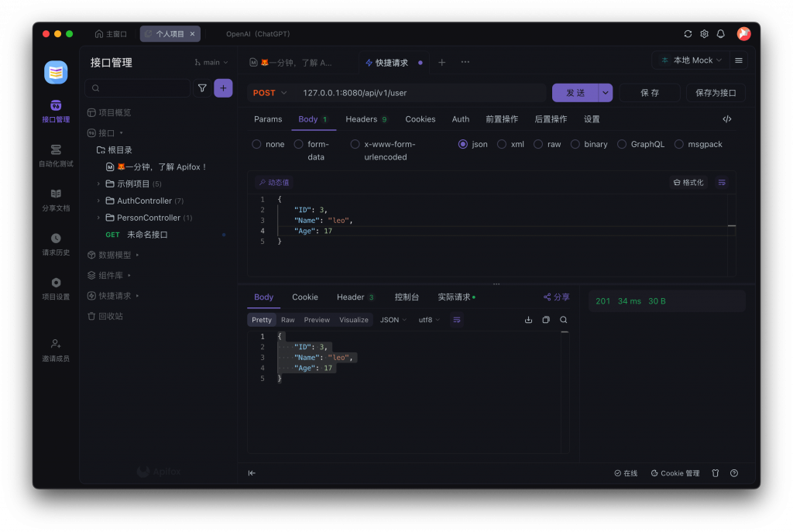
Task: Open the 本地 Mock environment dropdown
Action: pyautogui.click(x=692, y=60)
